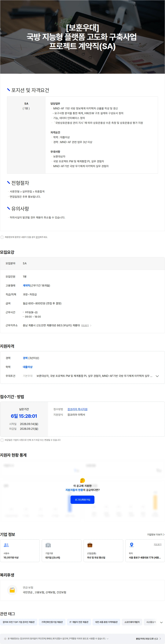Image resolution: width=165 pixels, height=644 pixels.
Task: Expand the copyright notice text at the bottom
Action: pyautogui.click(x=108, y=639)
